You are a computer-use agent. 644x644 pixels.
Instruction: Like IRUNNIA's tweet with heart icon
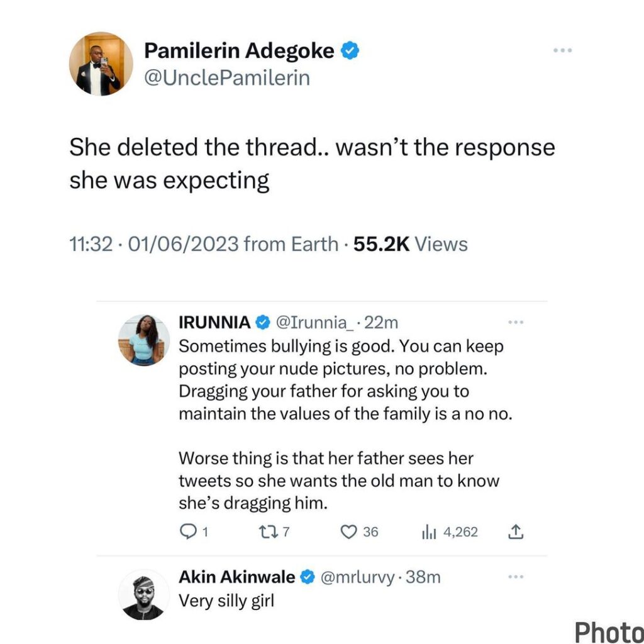pyautogui.click(x=348, y=532)
